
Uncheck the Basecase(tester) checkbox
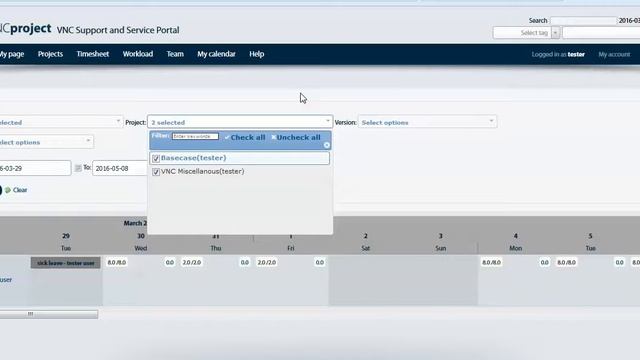coord(156,158)
